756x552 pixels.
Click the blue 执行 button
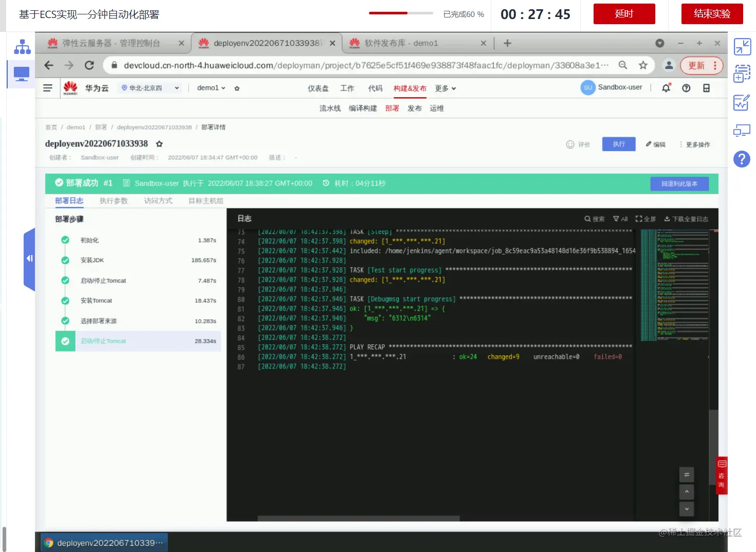click(619, 144)
